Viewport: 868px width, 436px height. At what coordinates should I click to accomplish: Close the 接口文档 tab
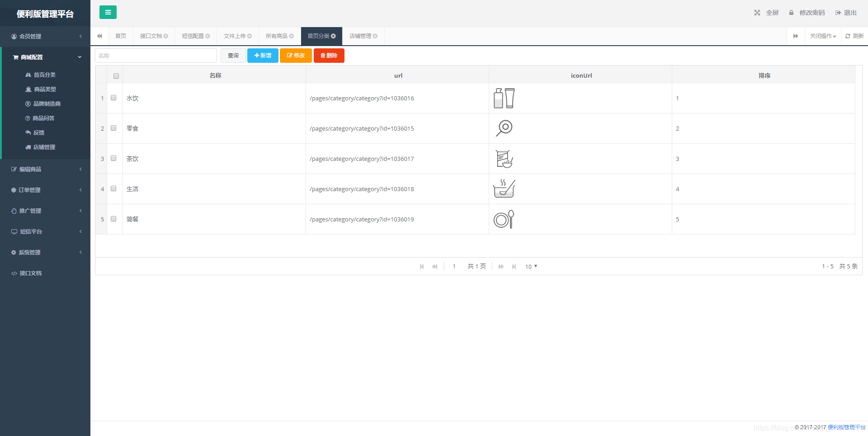pyautogui.click(x=166, y=36)
